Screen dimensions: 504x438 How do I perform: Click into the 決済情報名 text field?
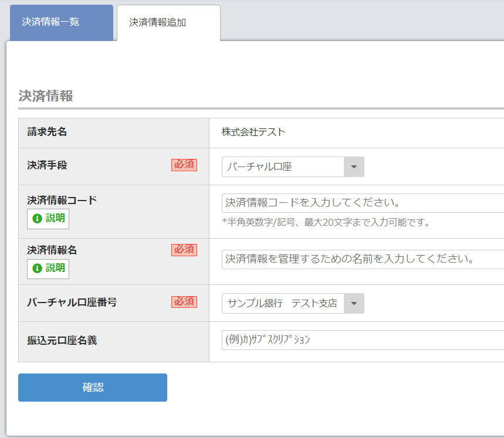click(363, 259)
